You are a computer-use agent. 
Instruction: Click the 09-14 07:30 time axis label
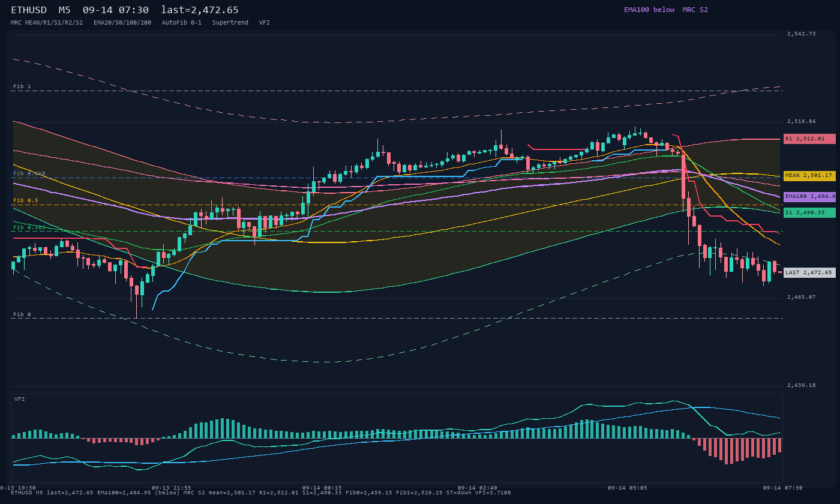click(x=782, y=488)
